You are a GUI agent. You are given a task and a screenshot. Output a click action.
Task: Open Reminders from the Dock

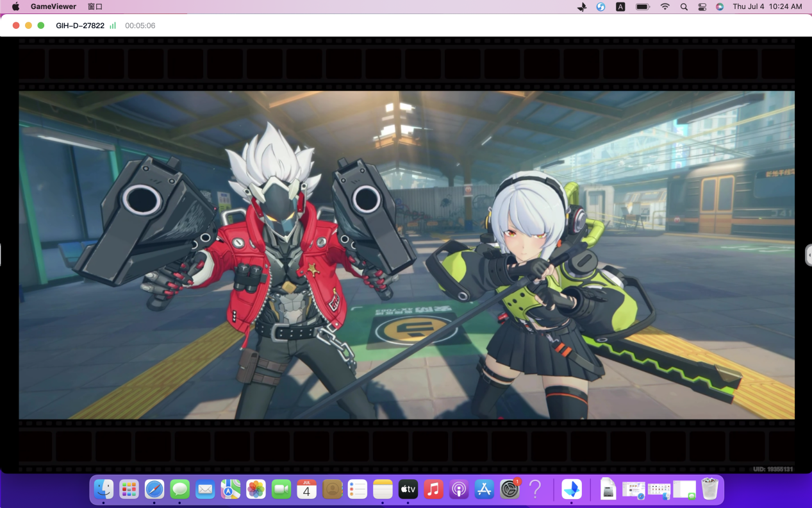[x=357, y=489]
